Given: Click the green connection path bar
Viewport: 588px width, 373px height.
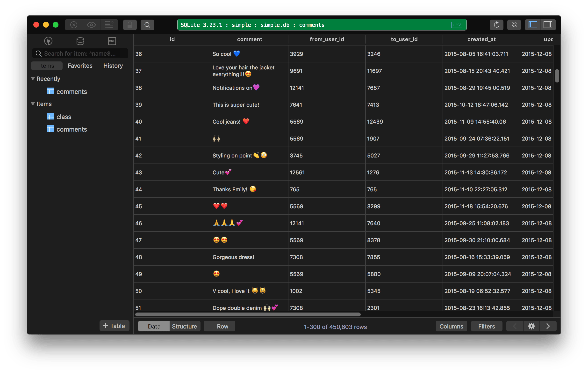Looking at the screenshot, I should (x=322, y=25).
